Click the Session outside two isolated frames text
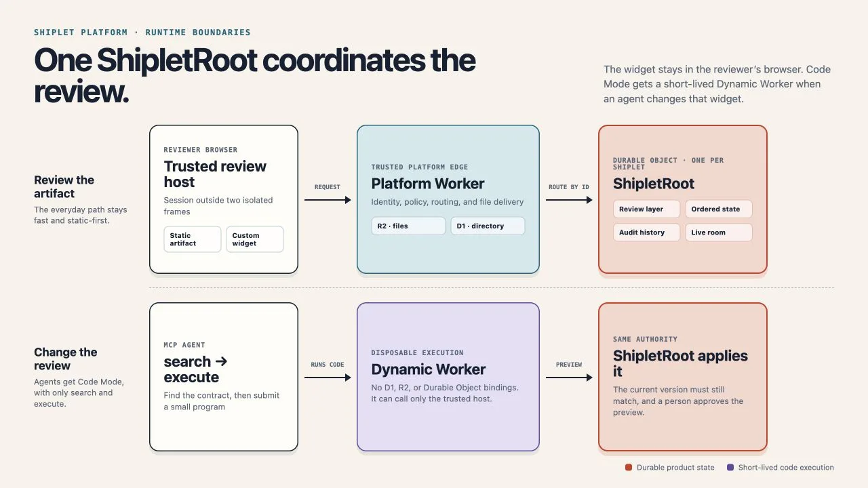This screenshot has width=868, height=488. (218, 206)
